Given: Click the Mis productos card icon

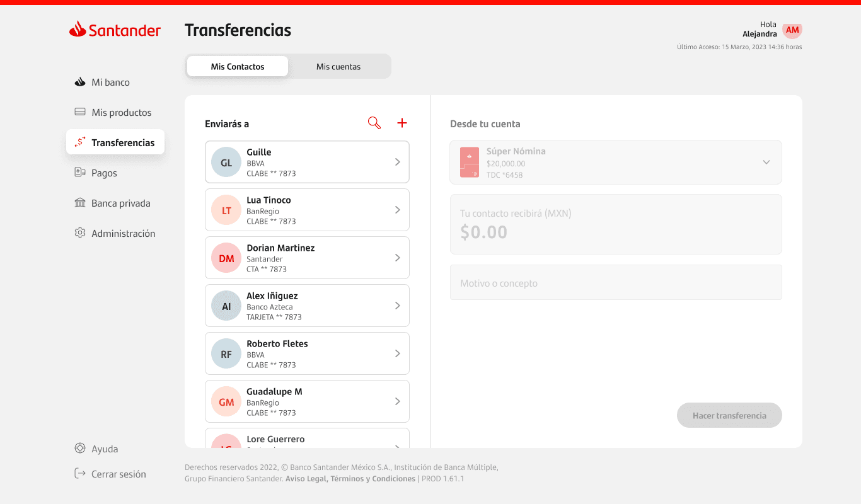Looking at the screenshot, I should click(x=80, y=112).
